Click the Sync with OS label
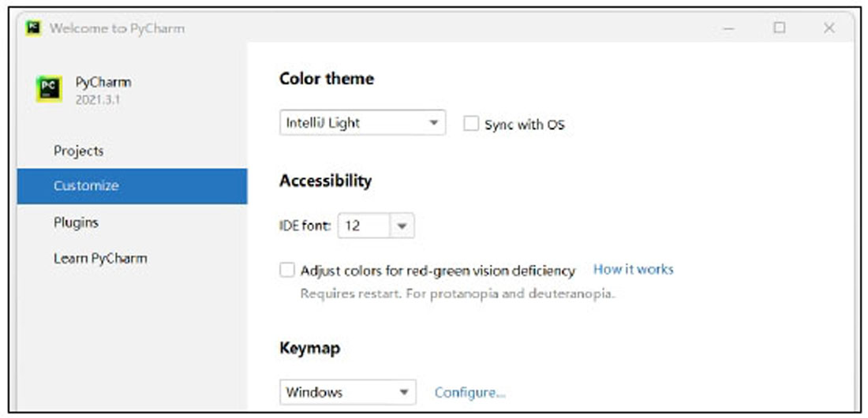 524,125
